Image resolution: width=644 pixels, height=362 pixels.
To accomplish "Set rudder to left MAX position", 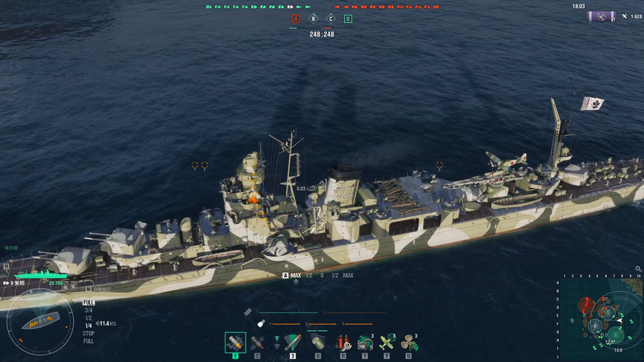I will click(296, 276).
